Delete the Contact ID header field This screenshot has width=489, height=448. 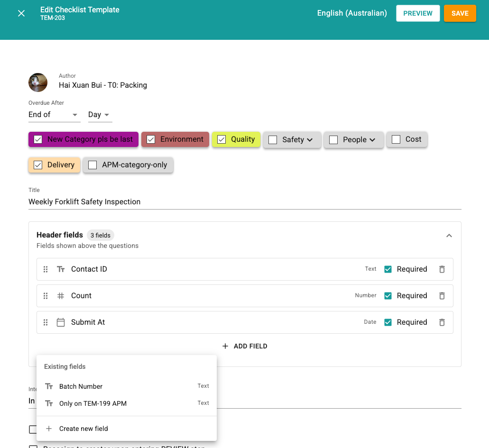point(442,269)
